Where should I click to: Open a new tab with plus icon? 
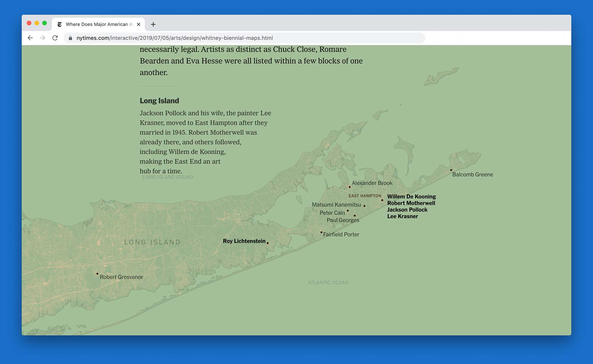click(153, 24)
